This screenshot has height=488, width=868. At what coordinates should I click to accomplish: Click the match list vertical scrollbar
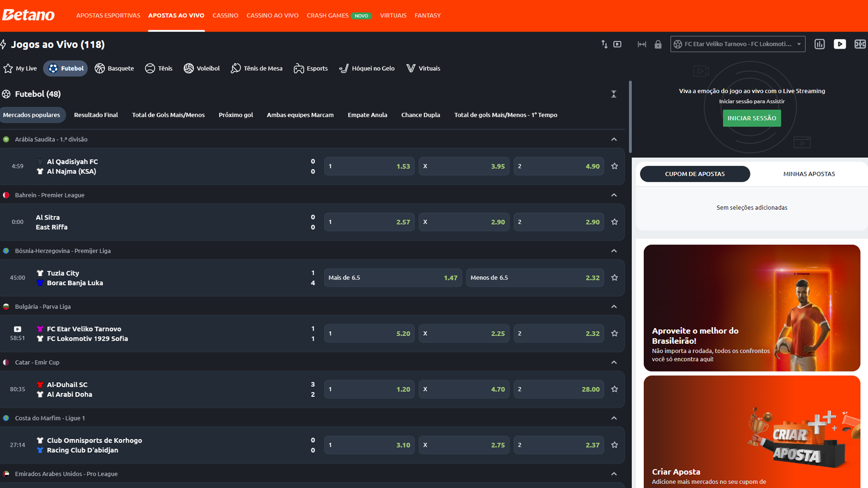pyautogui.click(x=630, y=117)
